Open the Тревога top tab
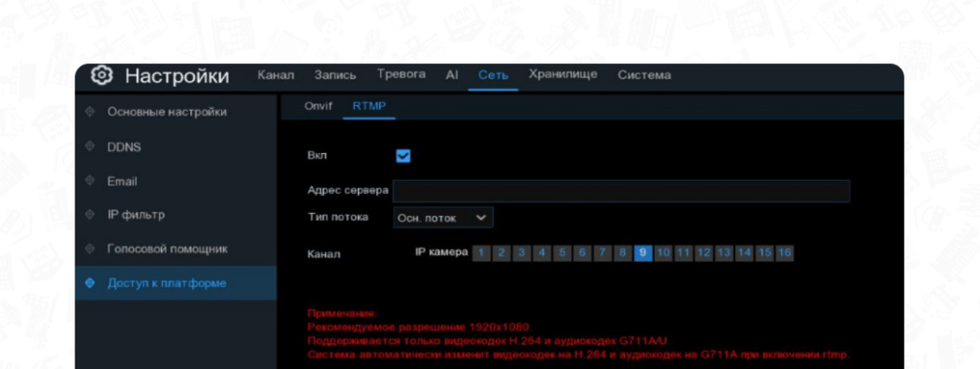Screen dimensions: 980x369 tap(401, 75)
